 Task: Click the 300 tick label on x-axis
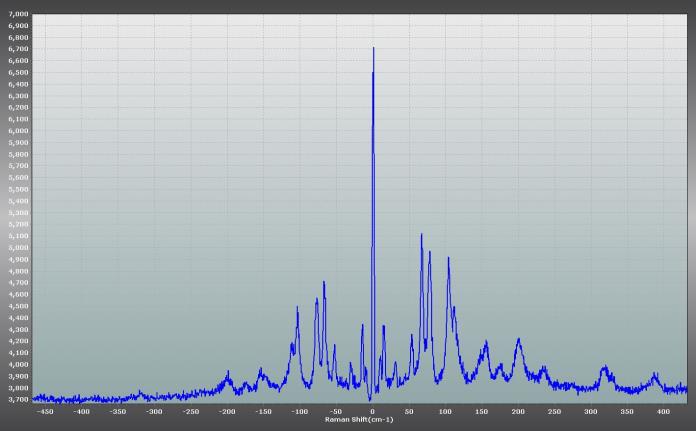(x=590, y=411)
